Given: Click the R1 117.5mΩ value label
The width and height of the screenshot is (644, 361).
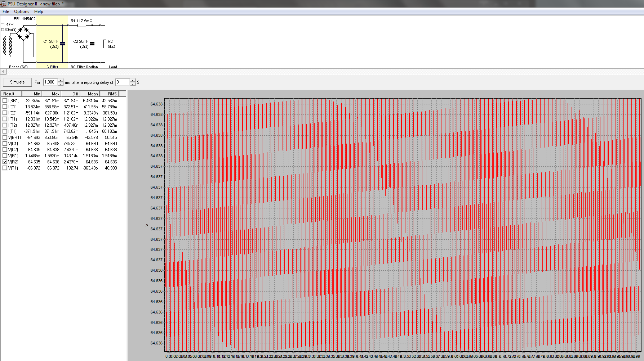Looking at the screenshot, I should [81, 21].
